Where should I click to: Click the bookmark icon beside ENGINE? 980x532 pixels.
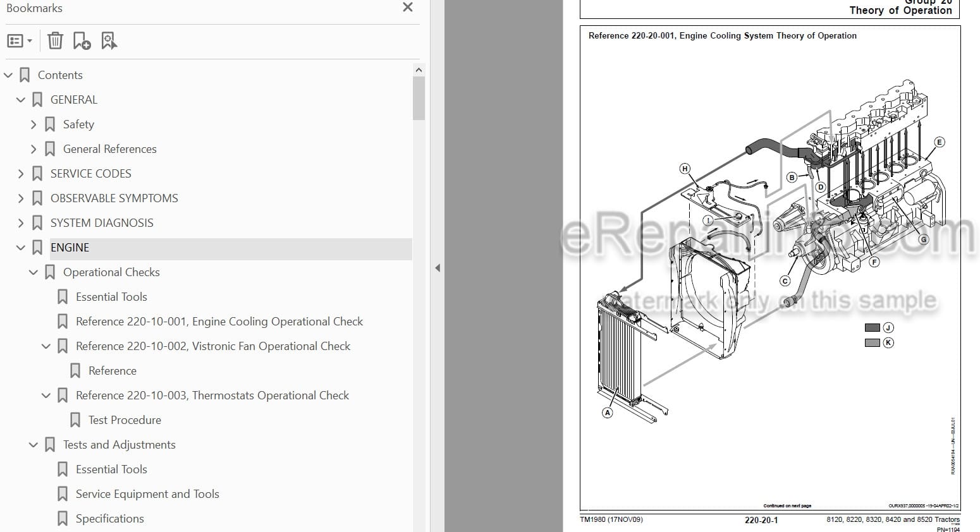(x=37, y=248)
